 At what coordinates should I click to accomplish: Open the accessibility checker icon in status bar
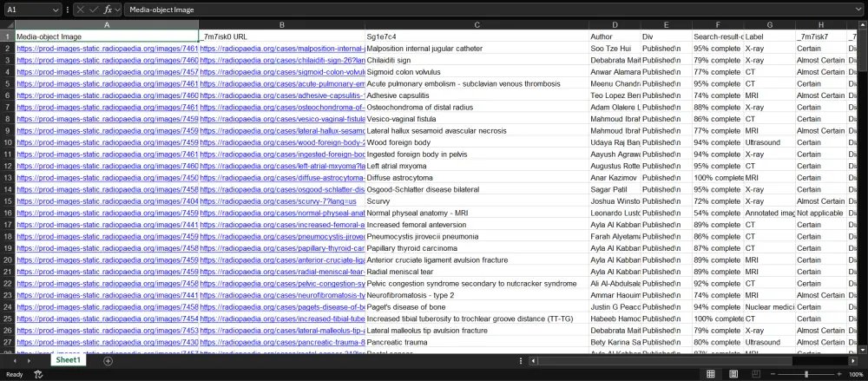pyautogui.click(x=38, y=374)
